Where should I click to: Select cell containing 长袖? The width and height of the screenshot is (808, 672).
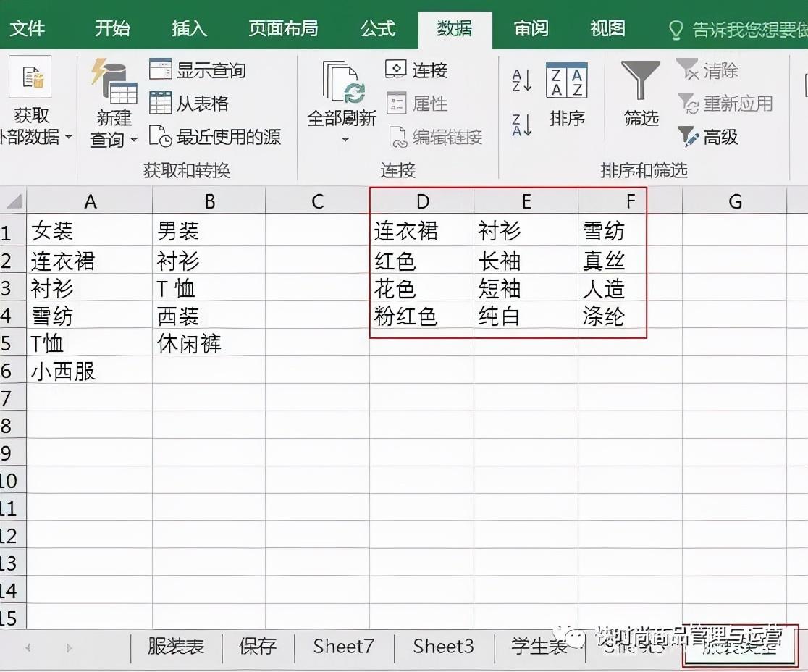click(x=526, y=260)
